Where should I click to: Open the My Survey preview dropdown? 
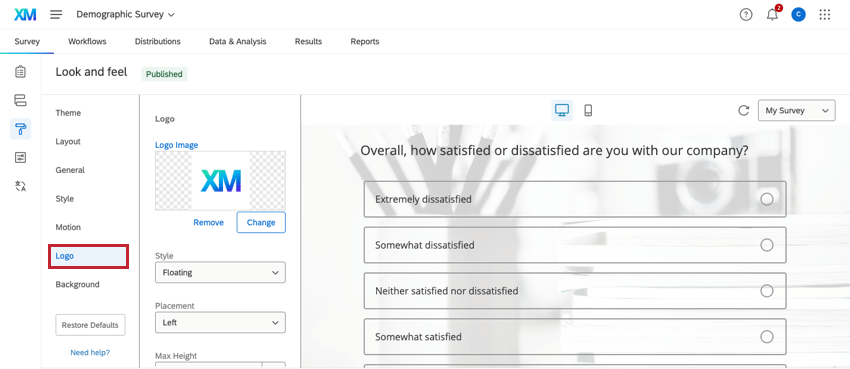coord(796,111)
